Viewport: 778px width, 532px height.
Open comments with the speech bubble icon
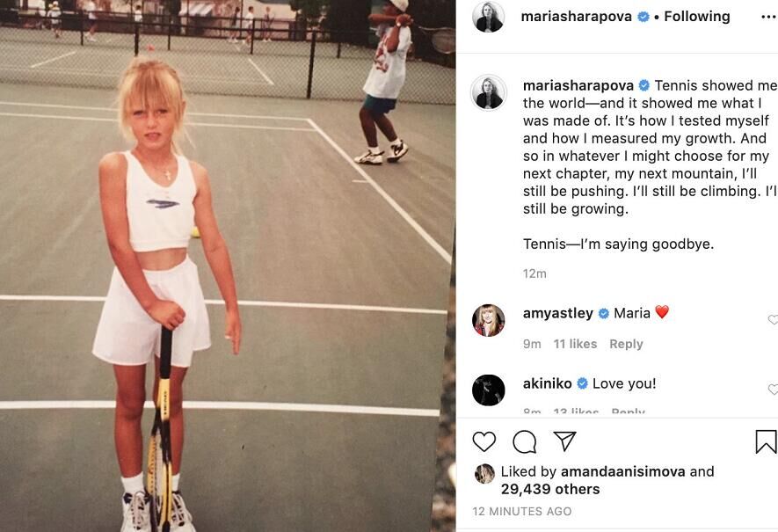[525, 441]
